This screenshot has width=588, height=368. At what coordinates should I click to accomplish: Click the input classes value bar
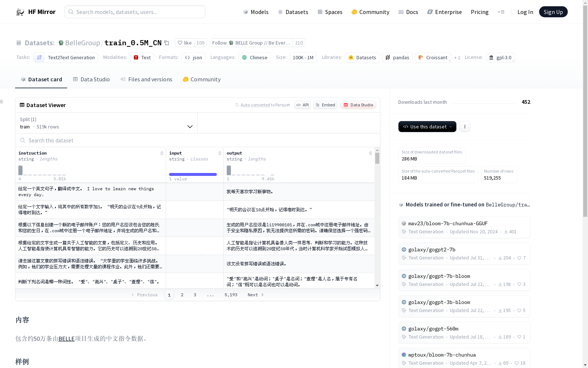point(193,174)
